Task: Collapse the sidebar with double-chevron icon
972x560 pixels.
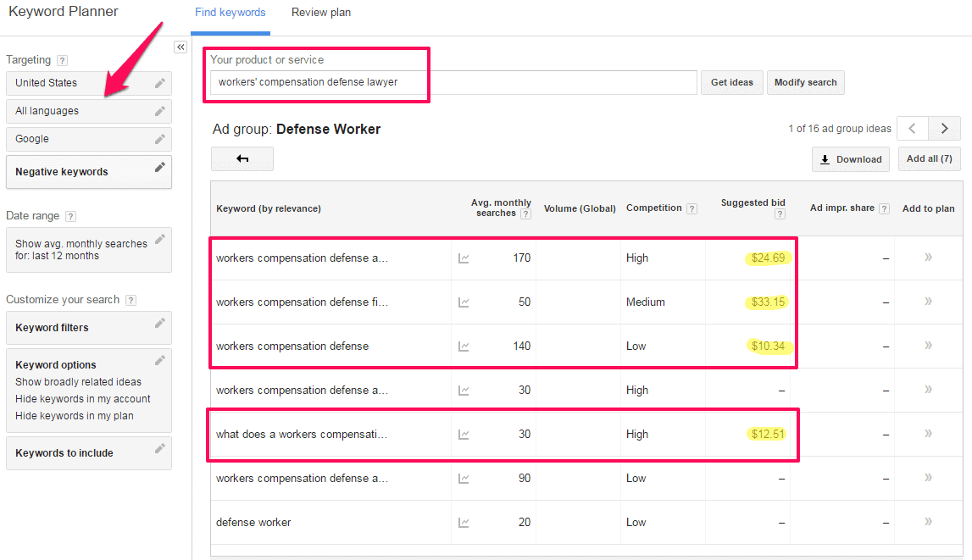Action: click(181, 47)
